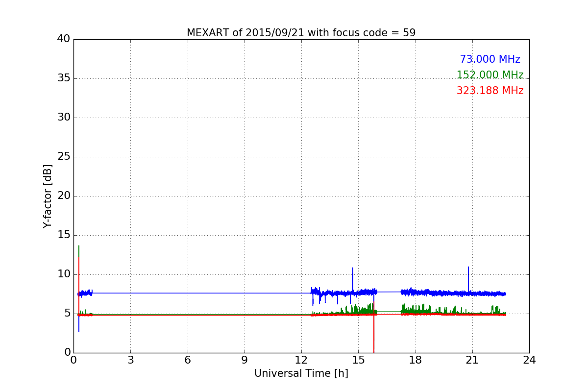Image resolution: width=588 pixels, height=392 pixels.
Task: Click the x-axis tick label 6
Action: coord(188,360)
